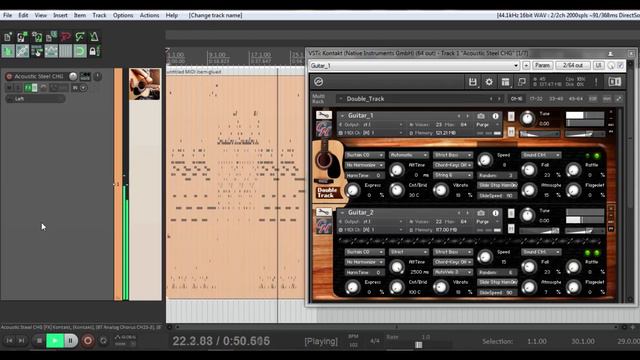Click the UI button in FX window
The image size is (640, 360).
pyautogui.click(x=598, y=66)
